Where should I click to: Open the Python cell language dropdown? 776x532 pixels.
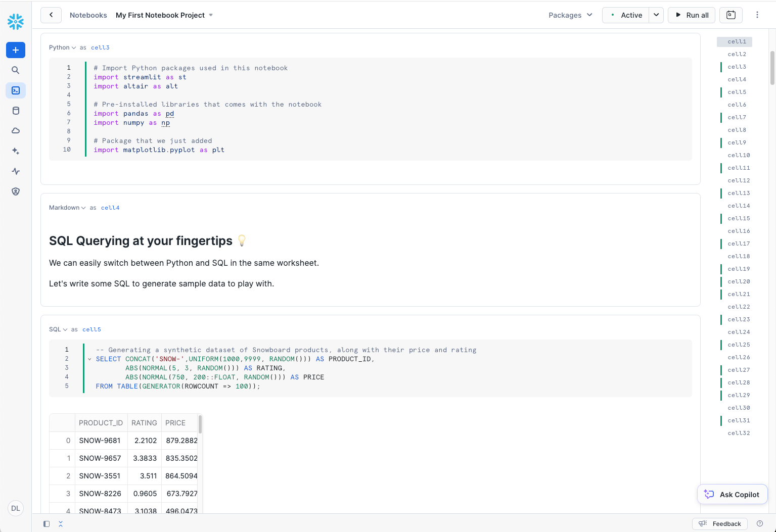coord(62,47)
